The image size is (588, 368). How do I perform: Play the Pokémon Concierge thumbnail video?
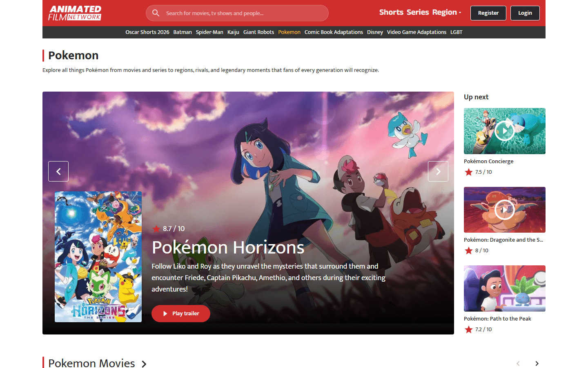point(505,131)
